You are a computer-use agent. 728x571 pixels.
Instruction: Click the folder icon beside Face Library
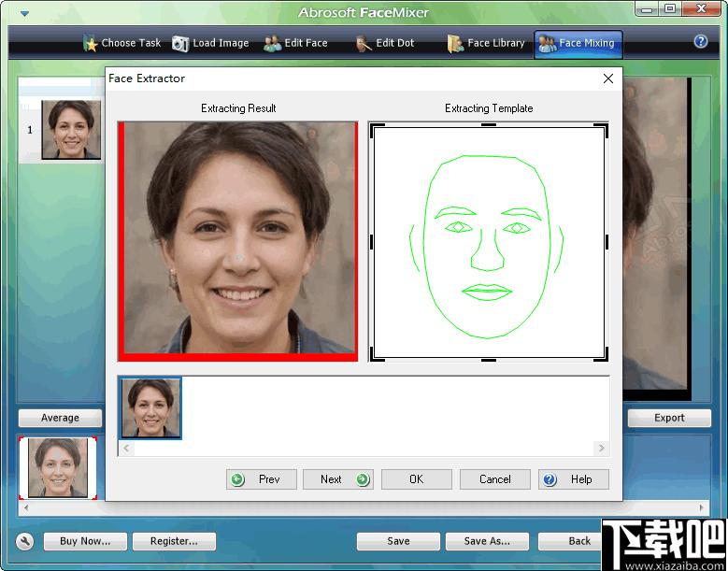pos(455,43)
